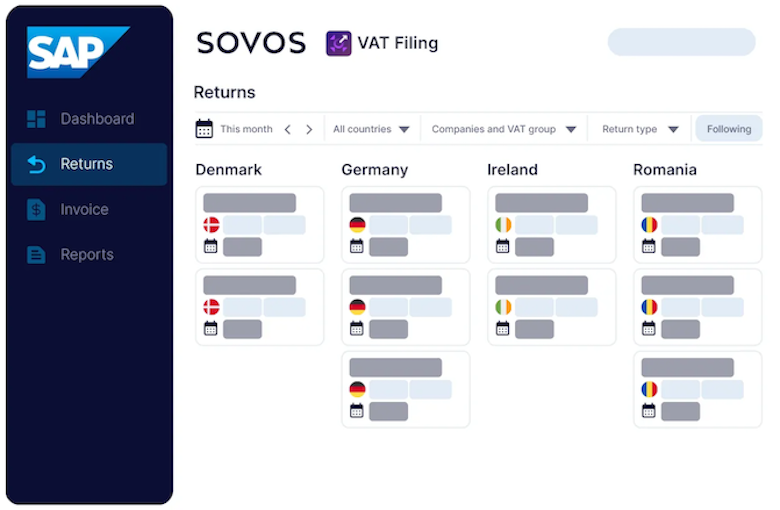Click the Reports document icon
780x510 pixels.
click(36, 255)
